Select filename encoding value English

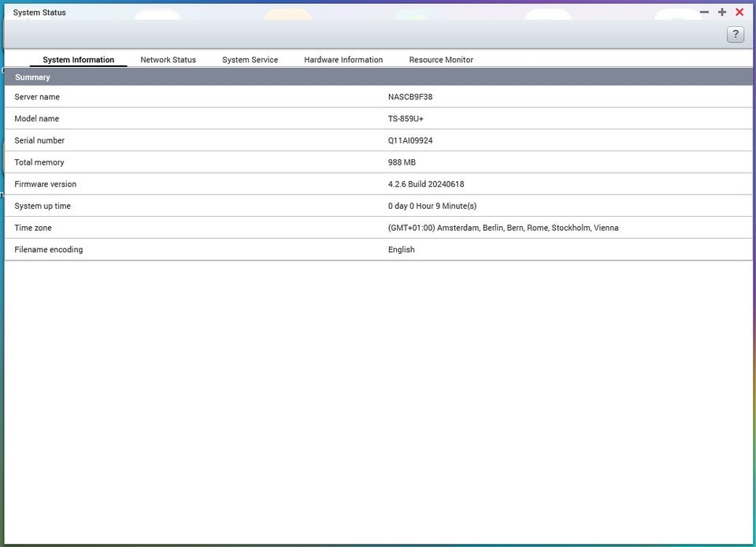tap(401, 249)
